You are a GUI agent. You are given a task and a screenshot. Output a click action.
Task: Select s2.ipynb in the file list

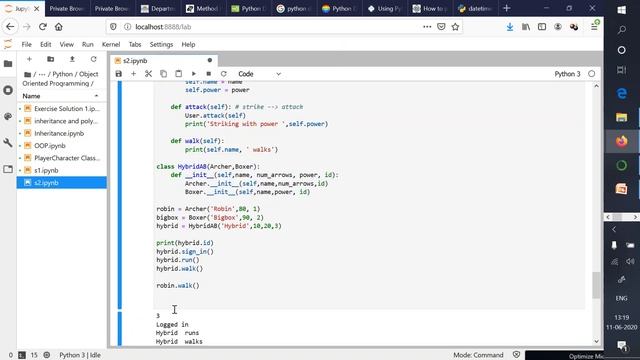tap(62, 182)
